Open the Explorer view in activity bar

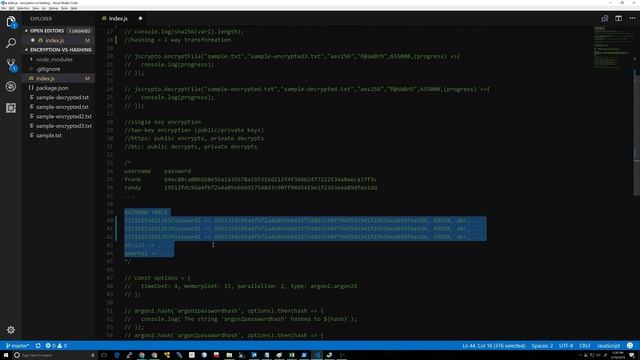point(11,21)
